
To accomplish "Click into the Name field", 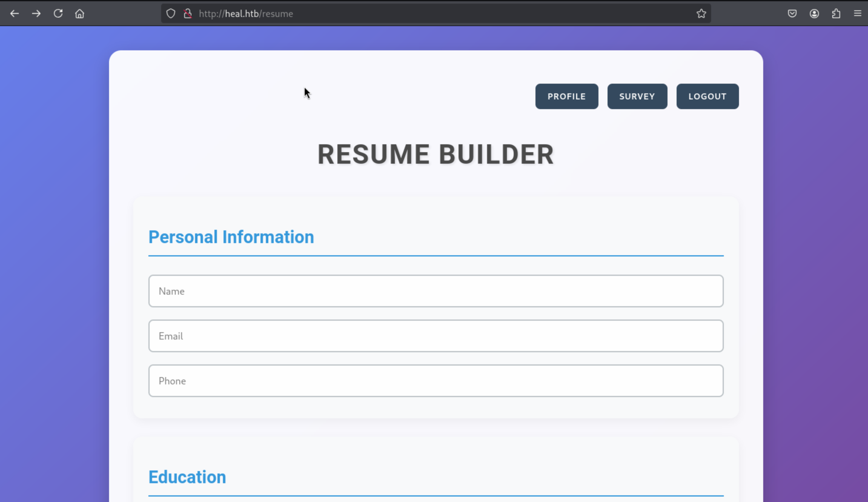I will click(436, 291).
